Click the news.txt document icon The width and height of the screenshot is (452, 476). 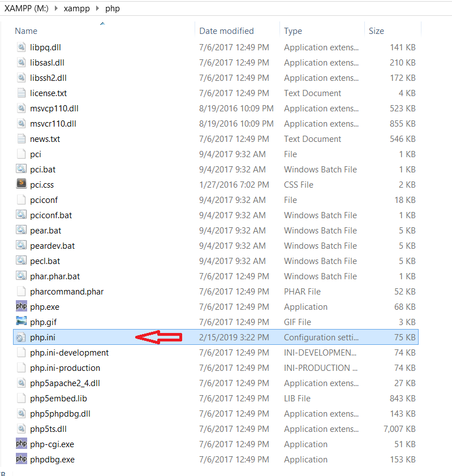(x=21, y=139)
